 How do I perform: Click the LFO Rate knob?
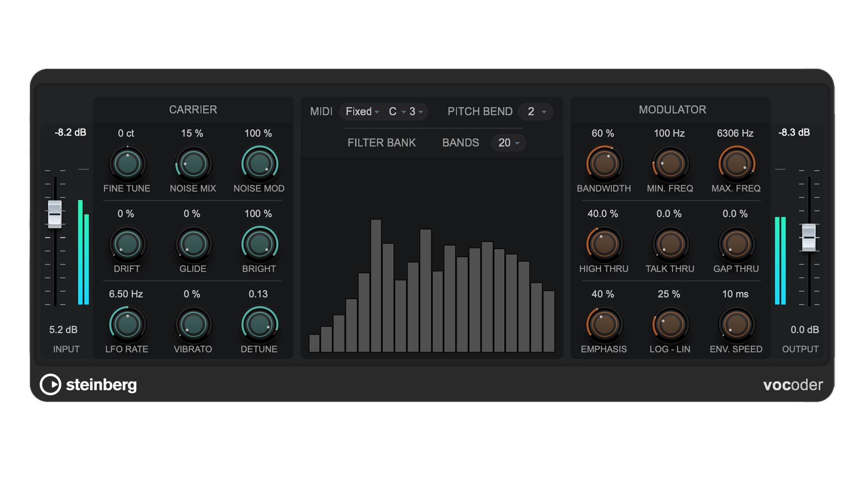pyautogui.click(x=127, y=324)
